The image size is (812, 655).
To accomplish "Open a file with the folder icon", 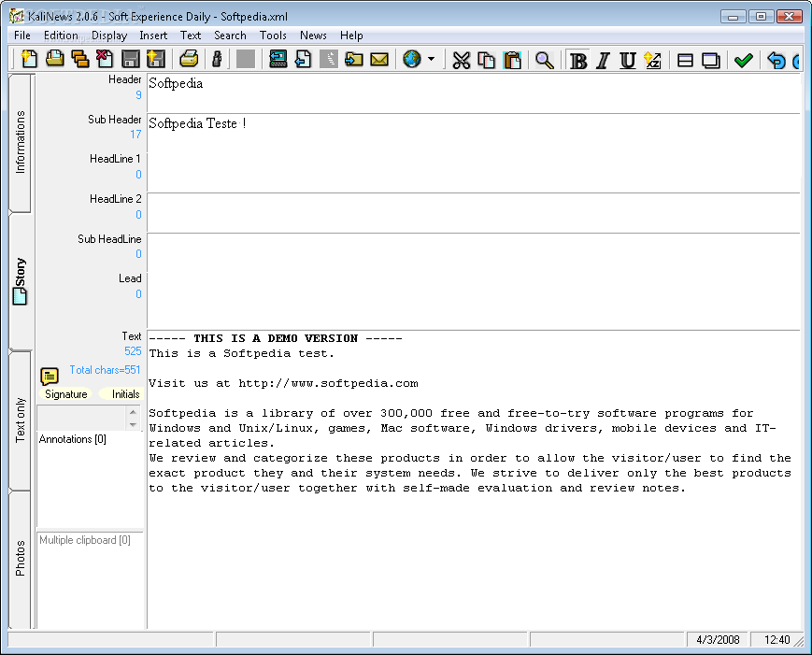I will [55, 59].
